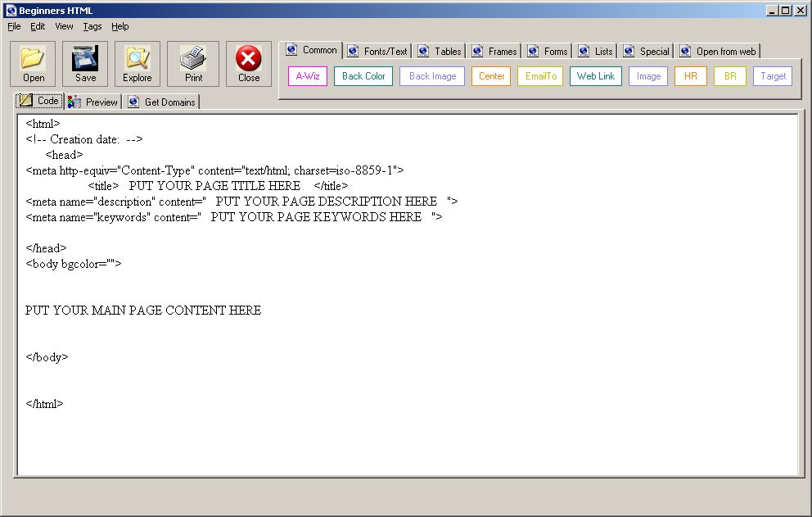Insert a BR line break tag

pos(730,76)
